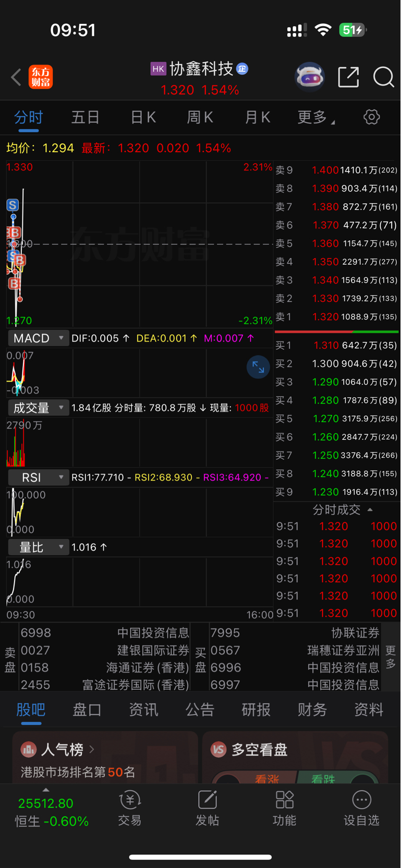Viewport: 401px width, 868px height.
Task: Tap broker 0027 建银国际证券
Action: click(x=105, y=651)
